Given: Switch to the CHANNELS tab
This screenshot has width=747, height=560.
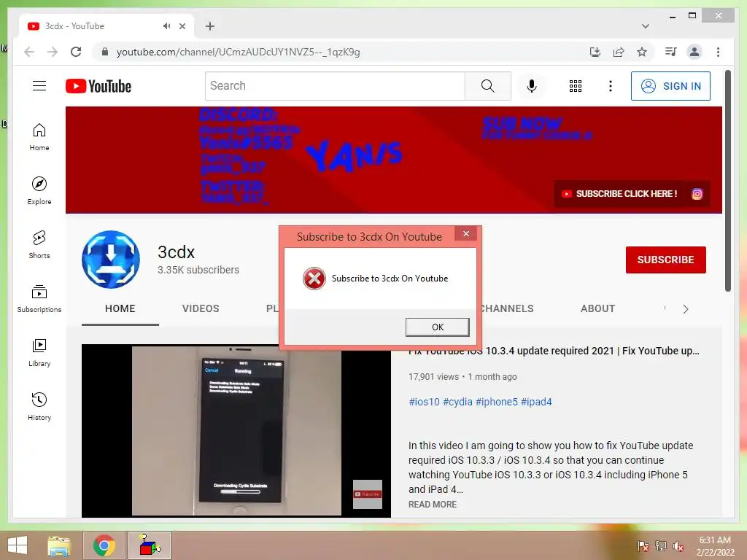Looking at the screenshot, I should coord(508,308).
